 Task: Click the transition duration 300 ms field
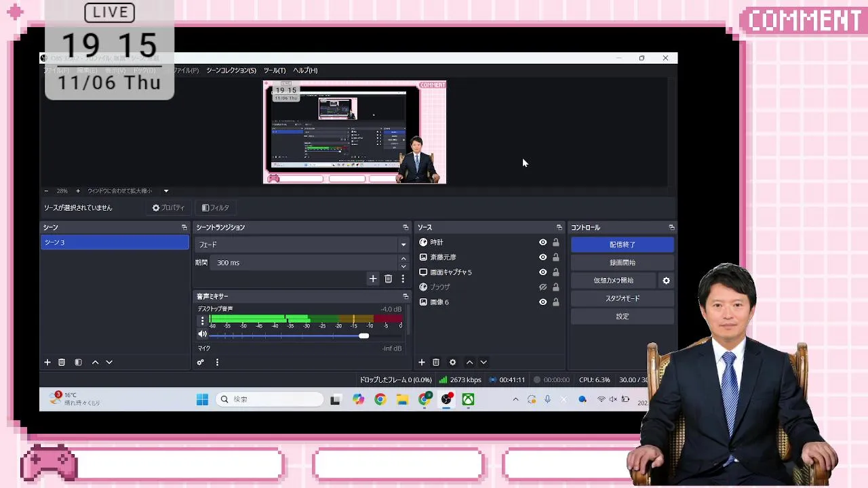tap(305, 263)
